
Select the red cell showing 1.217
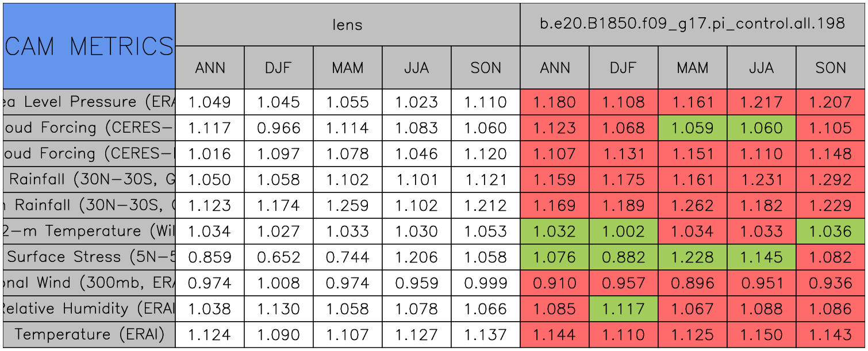tap(761, 102)
